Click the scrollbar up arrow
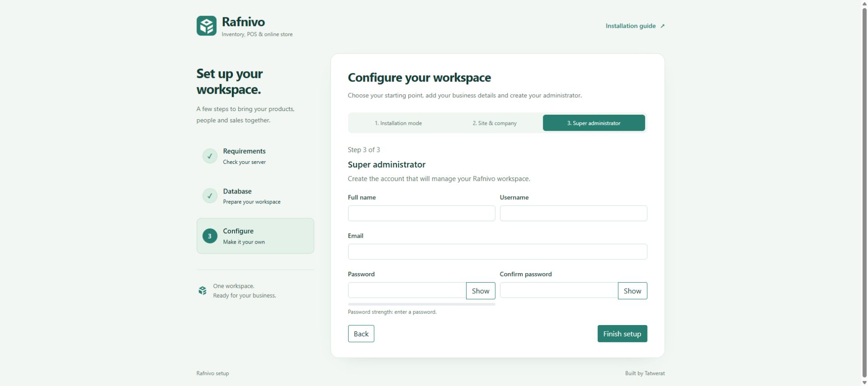This screenshot has height=386, width=868. click(x=864, y=4)
